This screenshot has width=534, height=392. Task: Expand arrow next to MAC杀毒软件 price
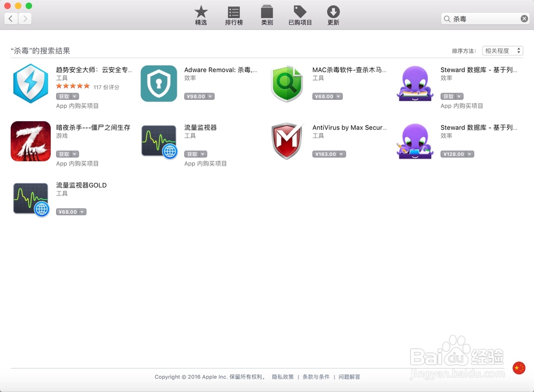point(339,96)
